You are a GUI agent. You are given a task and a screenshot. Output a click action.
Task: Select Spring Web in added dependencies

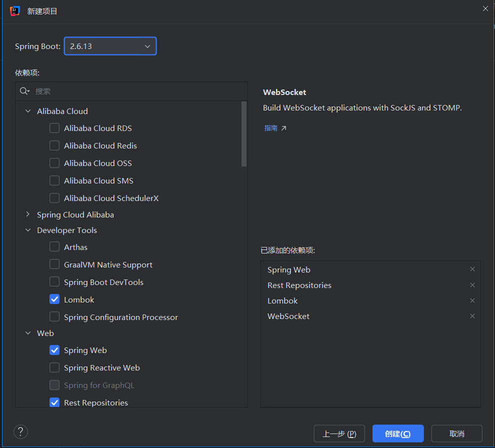(x=289, y=269)
